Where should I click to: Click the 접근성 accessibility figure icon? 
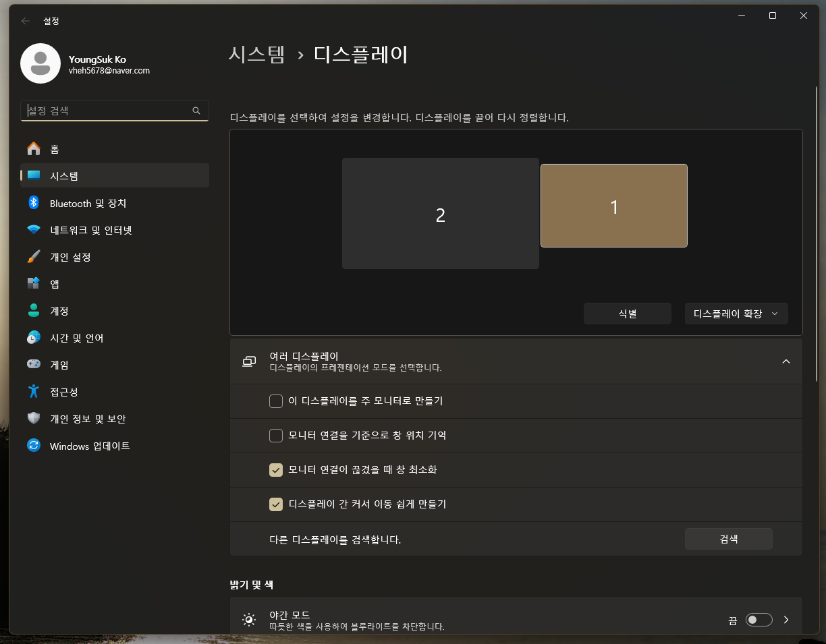[34, 392]
